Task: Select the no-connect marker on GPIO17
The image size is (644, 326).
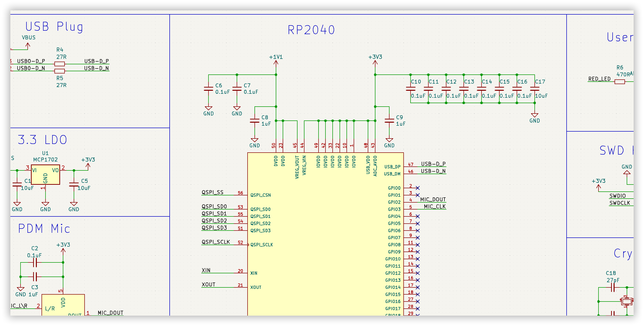Action: 417,308
